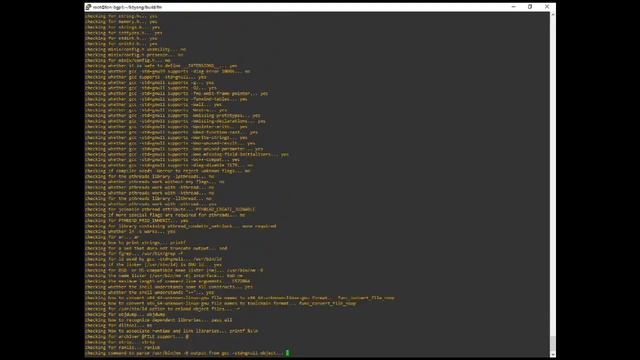Open the PuTTY system menu icon

tap(88, 7)
